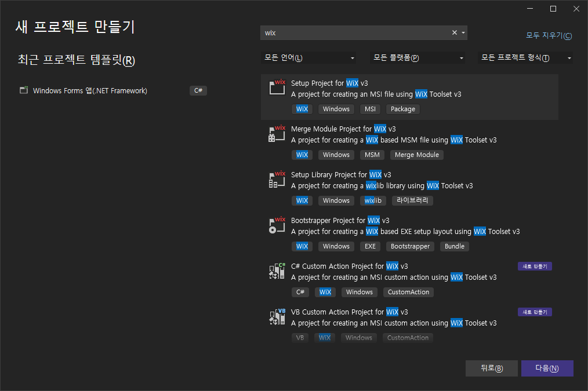This screenshot has width=588, height=391.
Task: Click the MSI tag under Setup Project
Action: (x=370, y=109)
